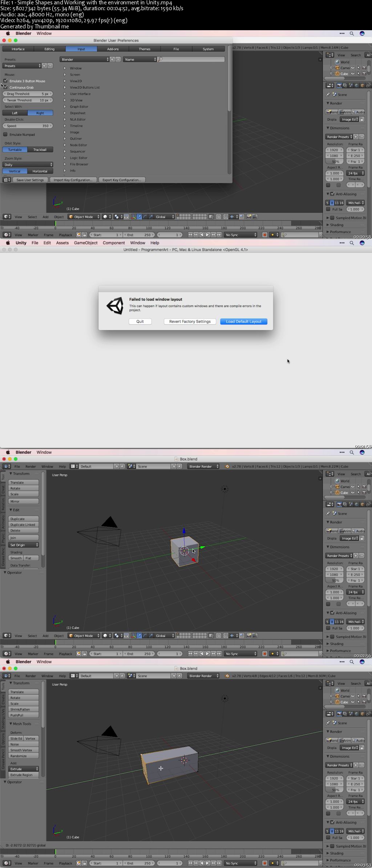This screenshot has height=868, width=372.
Task: Click Play forward icon in frame 00:02:56 timeline
Action: click(207, 654)
